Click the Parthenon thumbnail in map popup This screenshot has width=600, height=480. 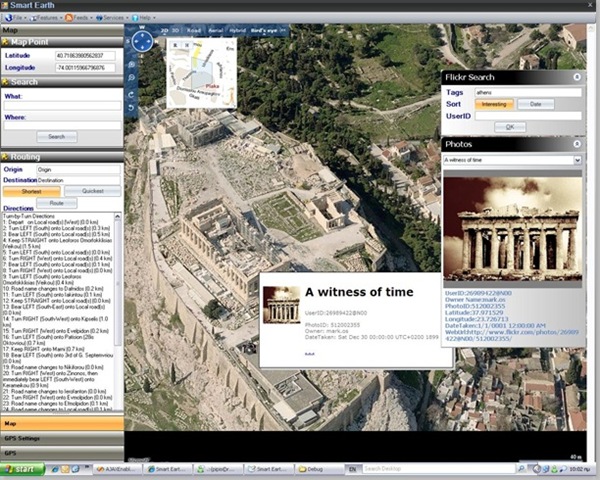[282, 305]
